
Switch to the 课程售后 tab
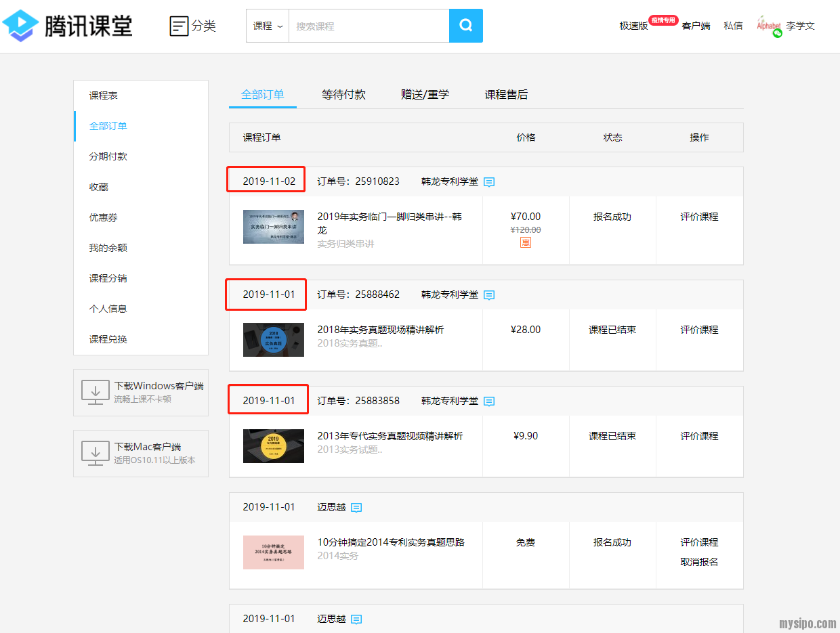pyautogui.click(x=506, y=95)
